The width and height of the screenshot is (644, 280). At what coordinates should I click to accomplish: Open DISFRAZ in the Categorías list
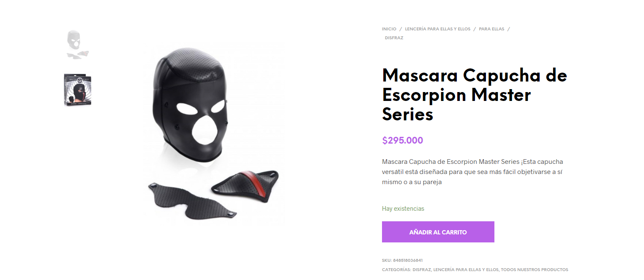pyautogui.click(x=422, y=269)
